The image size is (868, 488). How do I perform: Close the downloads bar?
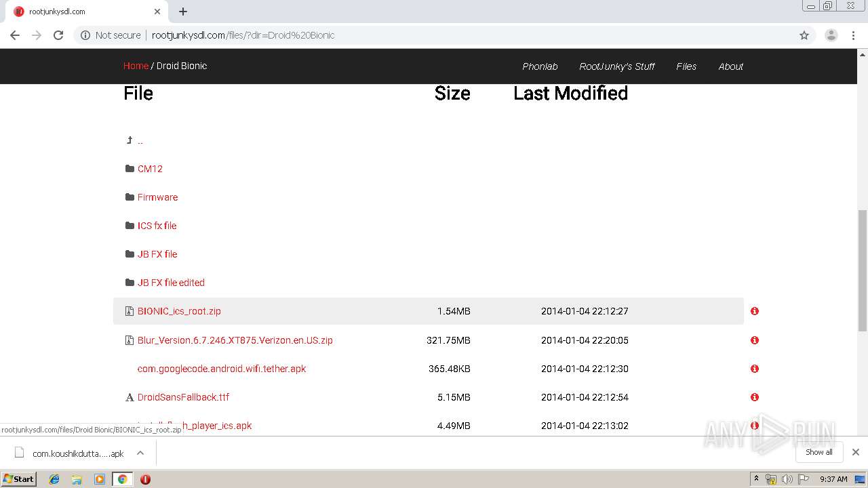[856, 452]
